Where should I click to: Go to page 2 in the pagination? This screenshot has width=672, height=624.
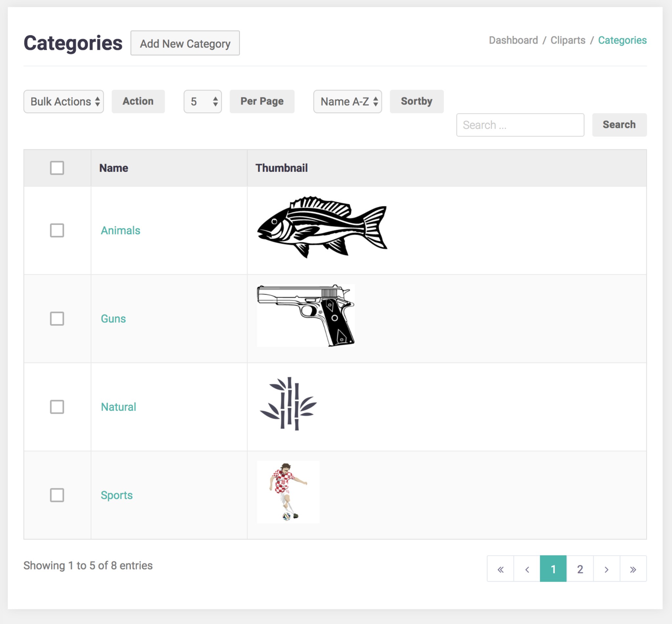(x=580, y=569)
